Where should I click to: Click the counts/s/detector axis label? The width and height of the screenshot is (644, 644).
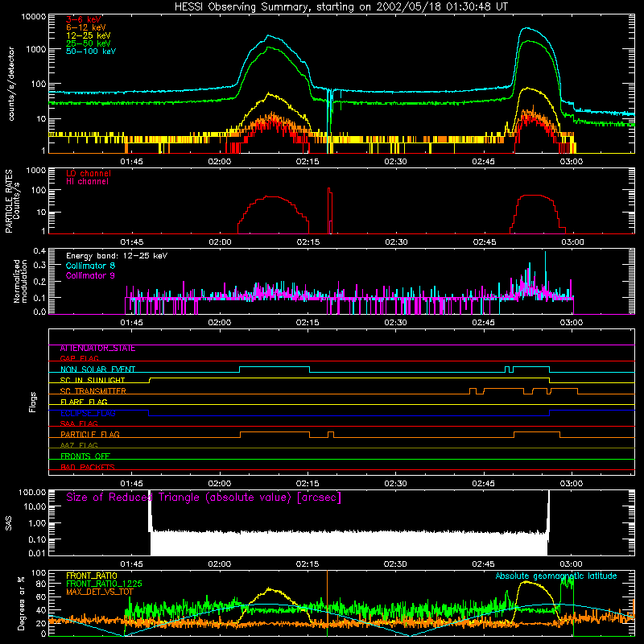click(x=11, y=84)
